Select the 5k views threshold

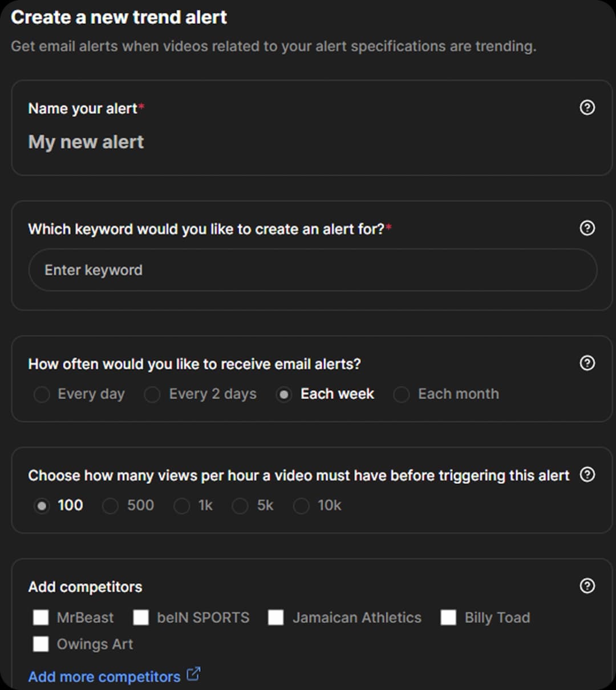click(x=240, y=506)
